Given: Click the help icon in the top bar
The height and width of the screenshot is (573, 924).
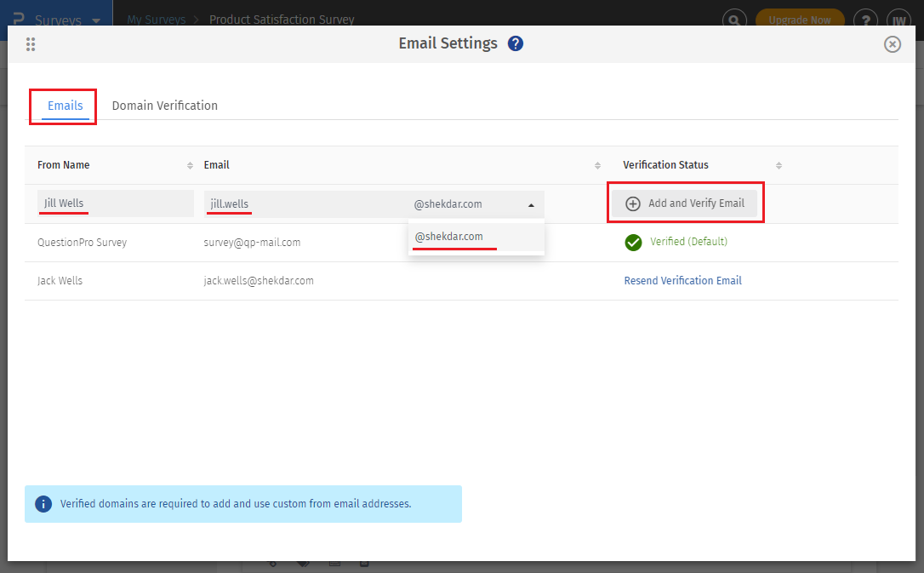Looking at the screenshot, I should [865, 20].
